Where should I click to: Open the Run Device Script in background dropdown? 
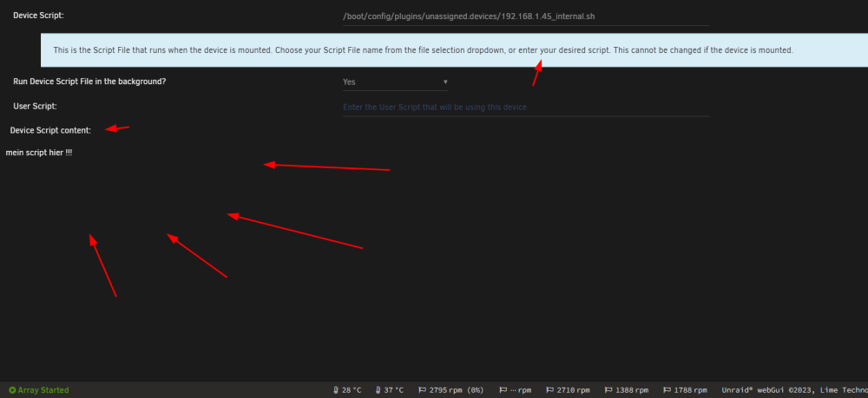pyautogui.click(x=395, y=82)
